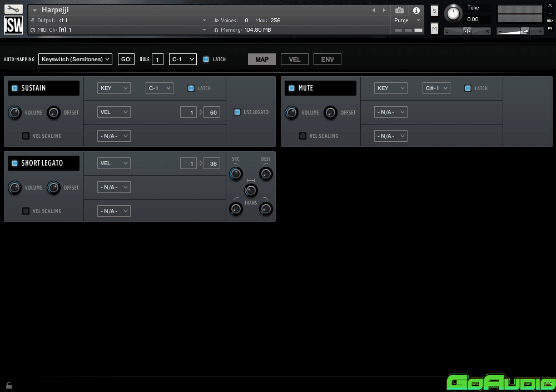
Task: Open the Auto-Mapping Keyswitch dropdown
Action: pos(76,59)
